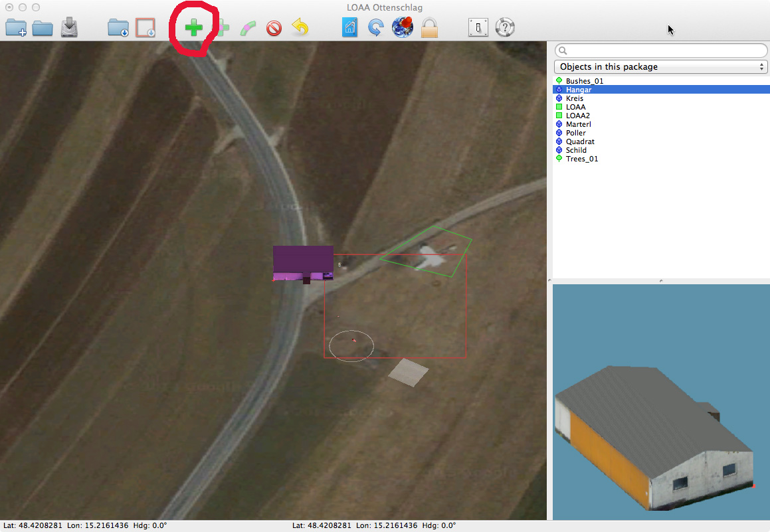Open an existing scenery package folder
Screen dimensions: 770x532
click(43, 28)
